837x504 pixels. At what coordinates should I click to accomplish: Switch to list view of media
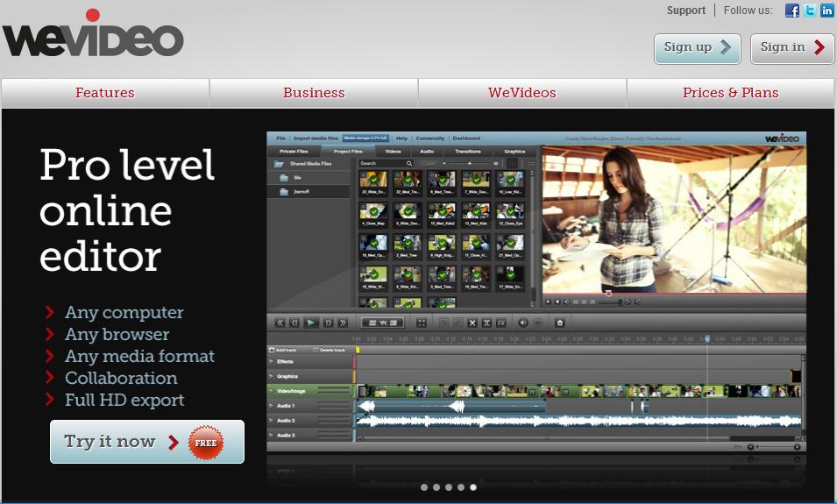[x=531, y=163]
